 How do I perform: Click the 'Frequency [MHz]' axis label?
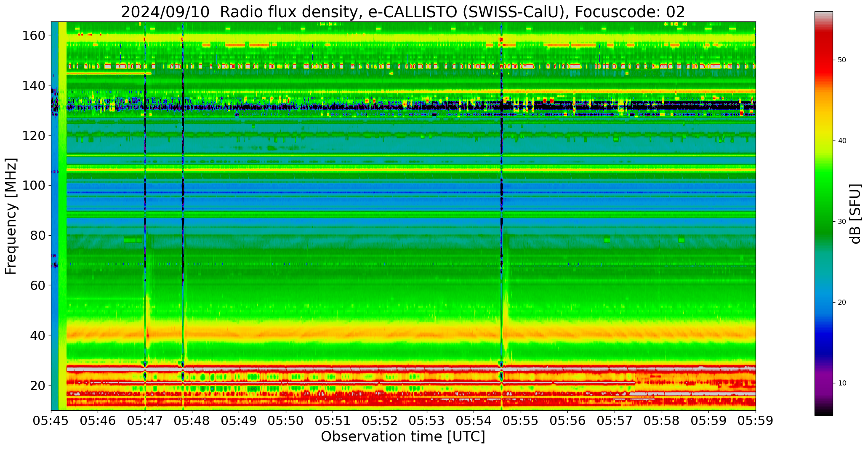pos(11,216)
